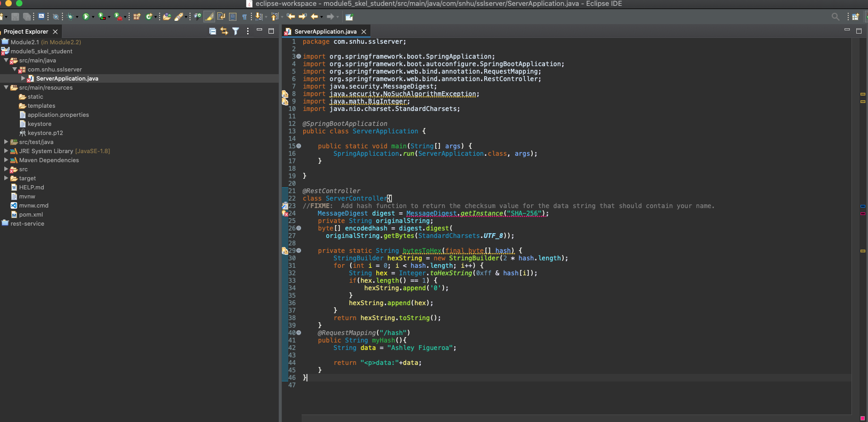Click the Open Type folder icon
Screen dimensions: 868x422
pos(167,17)
